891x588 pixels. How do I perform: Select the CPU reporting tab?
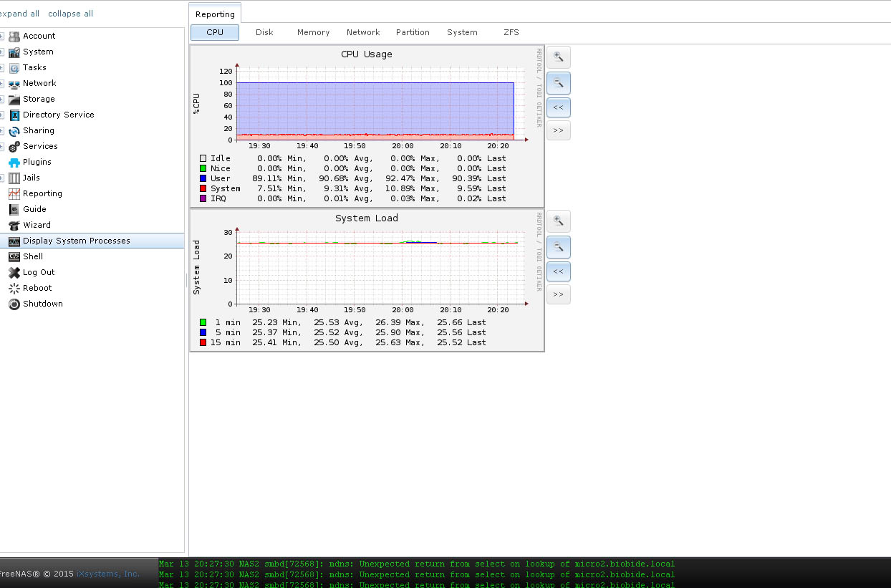(x=215, y=32)
